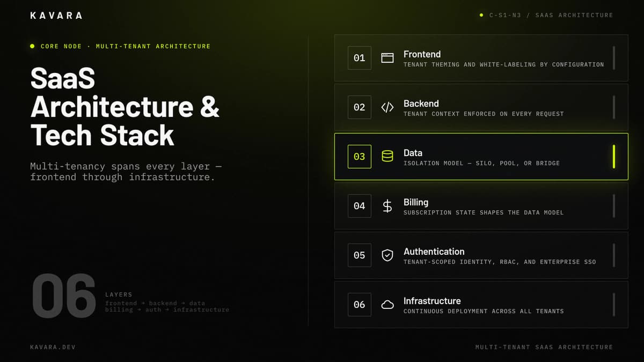Click the Authentication shield check icon
644x362 pixels.
pyautogui.click(x=387, y=255)
